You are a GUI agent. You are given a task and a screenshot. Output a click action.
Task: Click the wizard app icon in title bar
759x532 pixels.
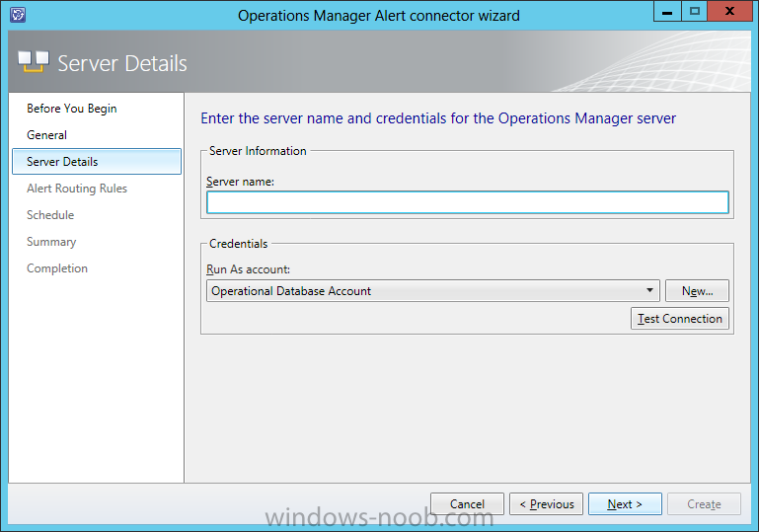(x=18, y=15)
